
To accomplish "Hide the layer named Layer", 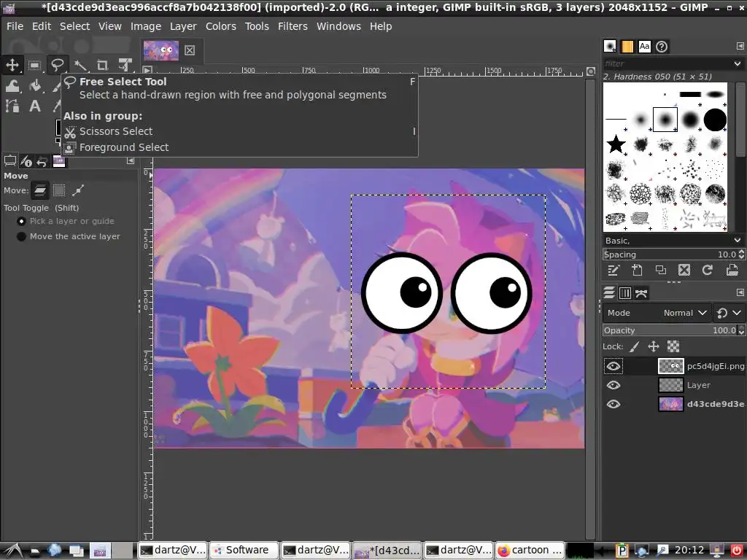I will click(614, 385).
